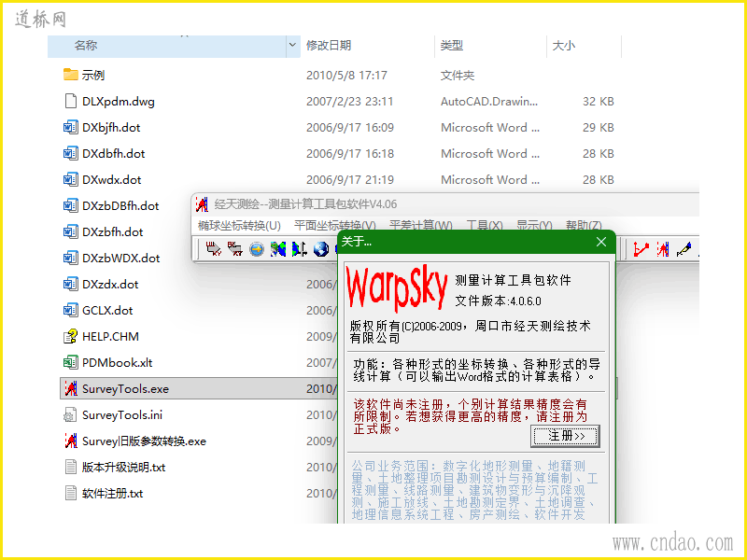Select the file name 软件注册.txt
Screen dimensions: 747x560
click(x=112, y=494)
